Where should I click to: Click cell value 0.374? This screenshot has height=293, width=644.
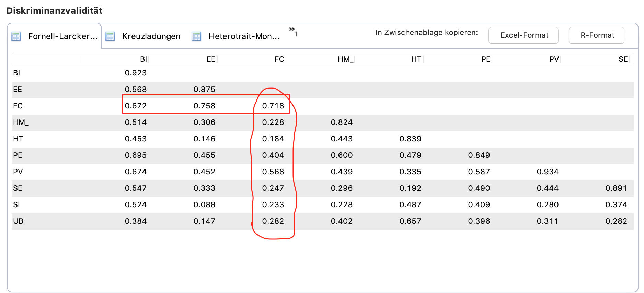616,205
